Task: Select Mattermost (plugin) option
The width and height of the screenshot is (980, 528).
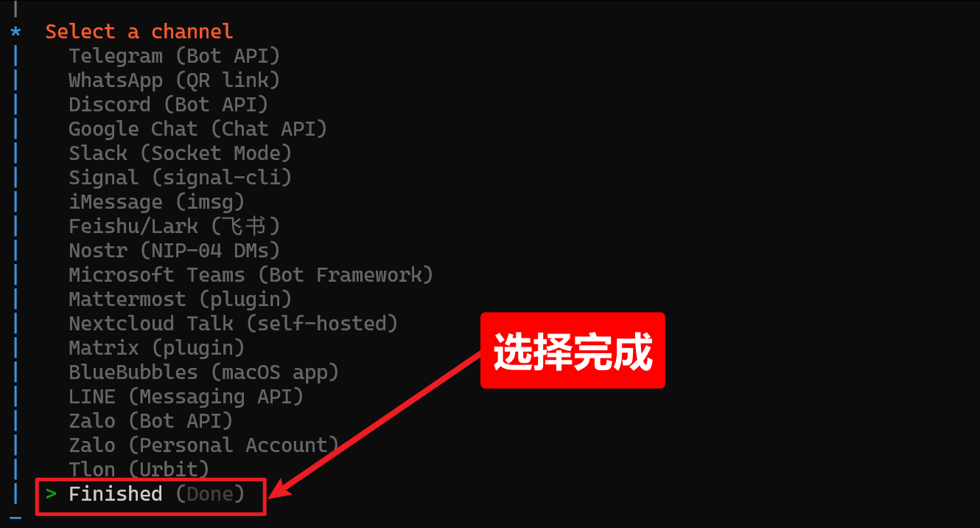Action: pos(181,299)
